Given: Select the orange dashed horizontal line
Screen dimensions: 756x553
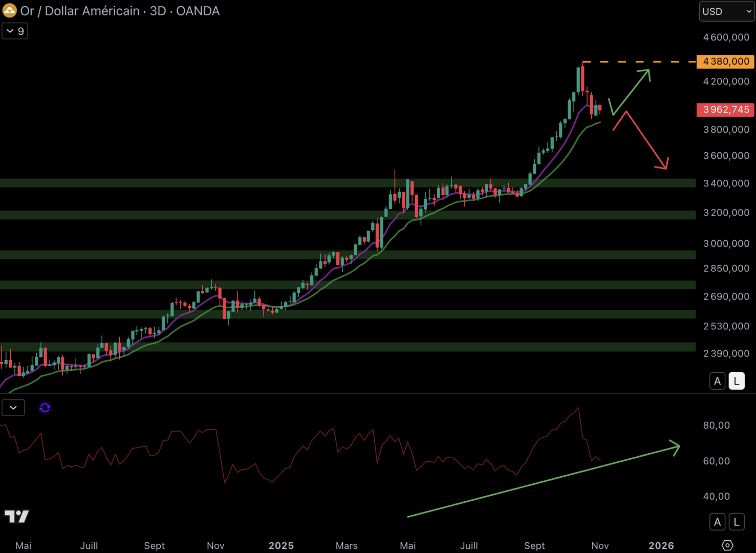Looking at the screenshot, I should [640, 62].
